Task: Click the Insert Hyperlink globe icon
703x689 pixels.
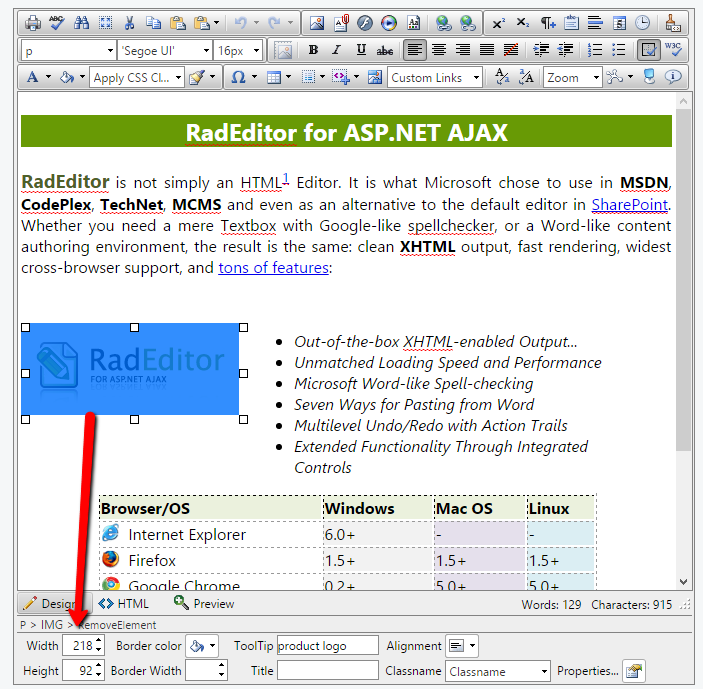Action: (444, 23)
